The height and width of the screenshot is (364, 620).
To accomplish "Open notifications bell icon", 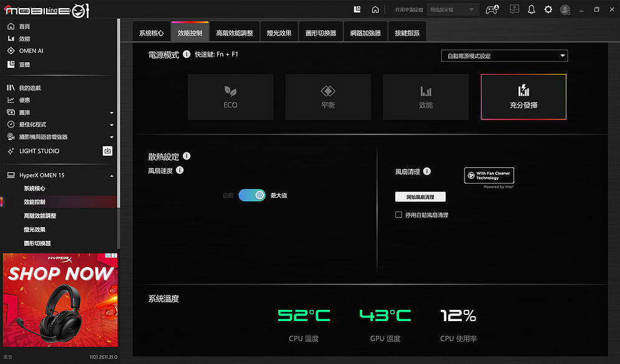I will (532, 9).
